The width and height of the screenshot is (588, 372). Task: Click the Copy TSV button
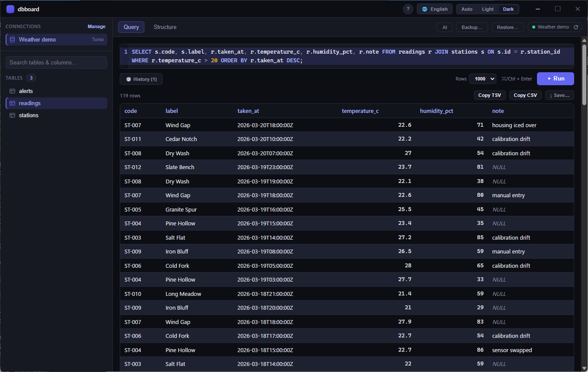490,95
